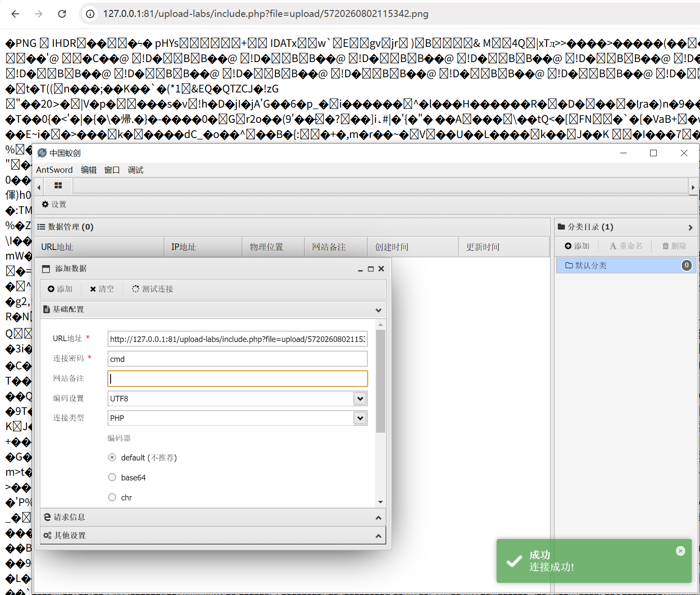Image resolution: width=700 pixels, height=595 pixels.
Task: Click the 连接密码 input field
Action: coord(237,359)
